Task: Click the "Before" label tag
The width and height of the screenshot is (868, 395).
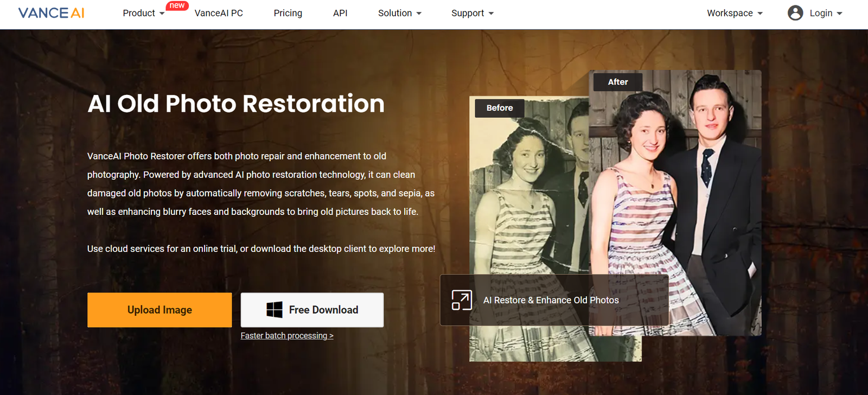Action: [x=499, y=108]
